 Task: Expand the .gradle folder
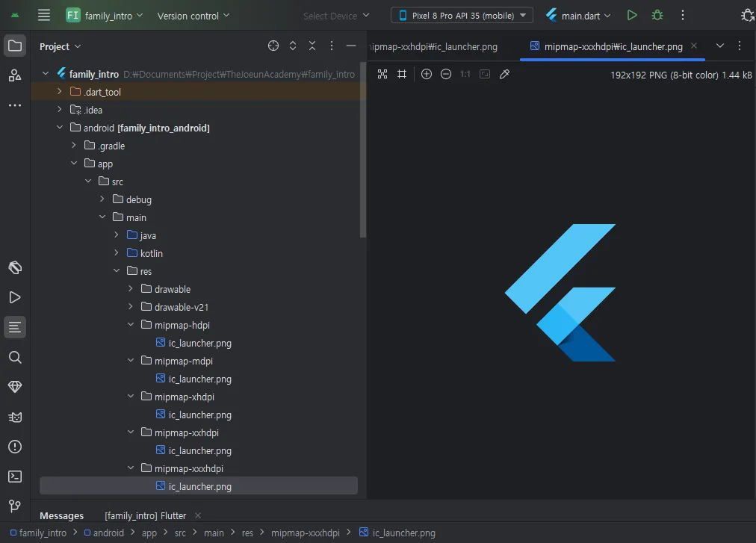pyautogui.click(x=74, y=145)
